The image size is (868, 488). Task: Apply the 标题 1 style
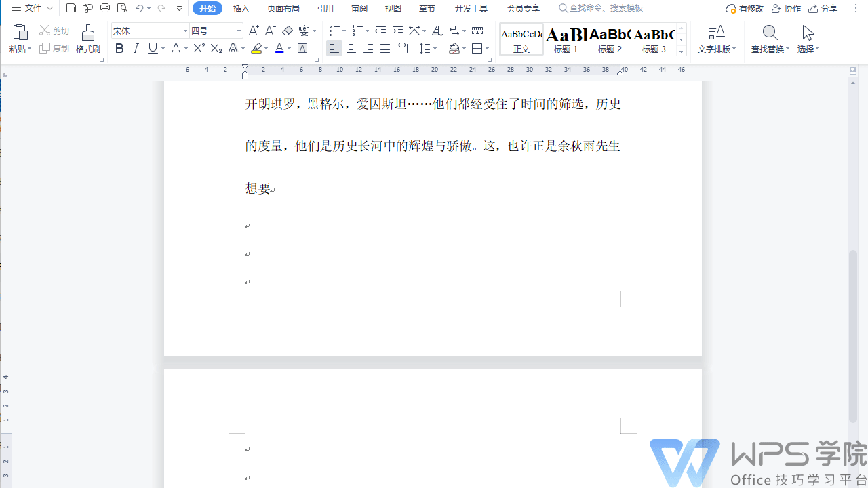coord(565,39)
